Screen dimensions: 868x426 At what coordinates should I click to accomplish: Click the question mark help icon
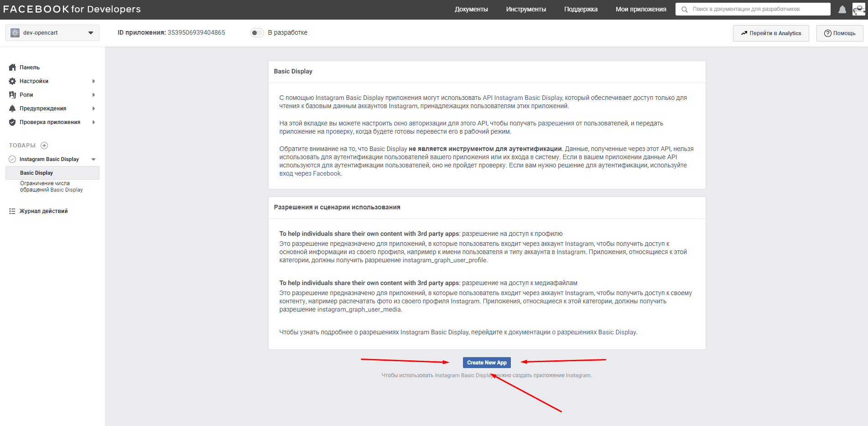827,33
